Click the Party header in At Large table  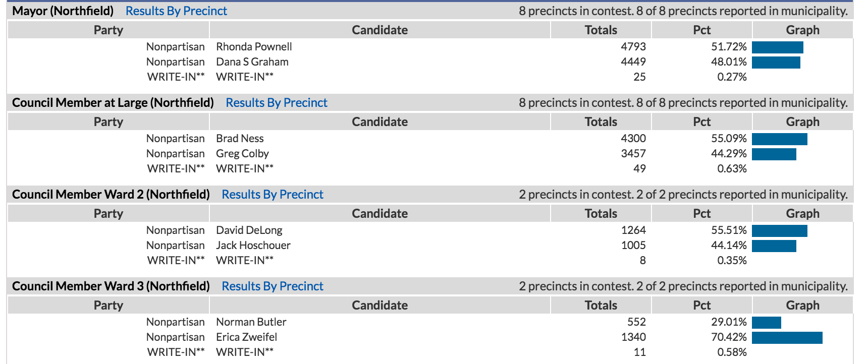pos(108,122)
